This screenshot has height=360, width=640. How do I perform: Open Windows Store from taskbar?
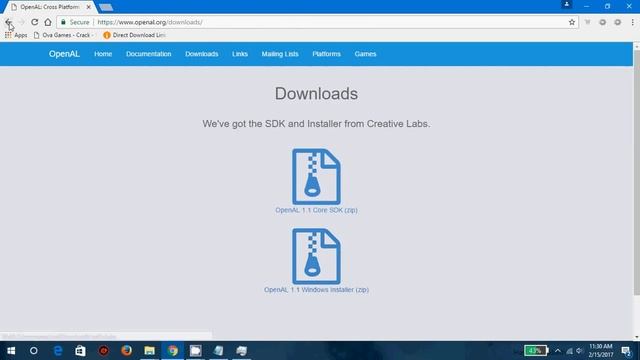coord(80,351)
